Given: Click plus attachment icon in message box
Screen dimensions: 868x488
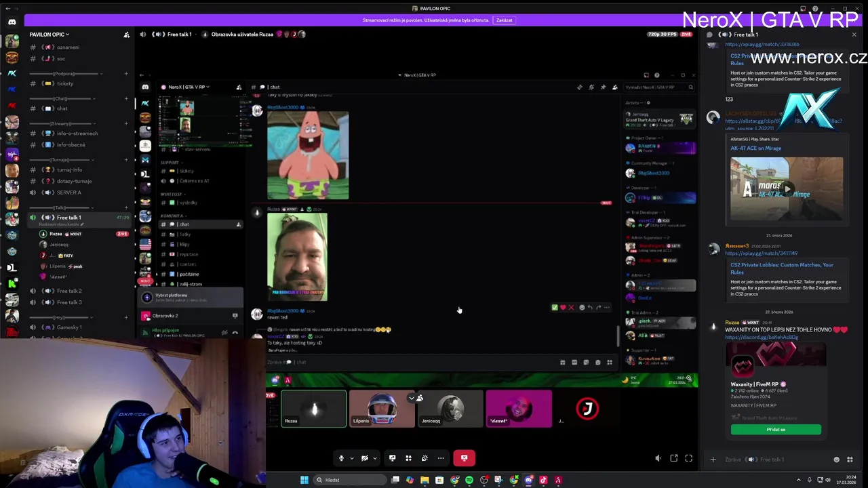Looking at the screenshot, I should [x=713, y=460].
